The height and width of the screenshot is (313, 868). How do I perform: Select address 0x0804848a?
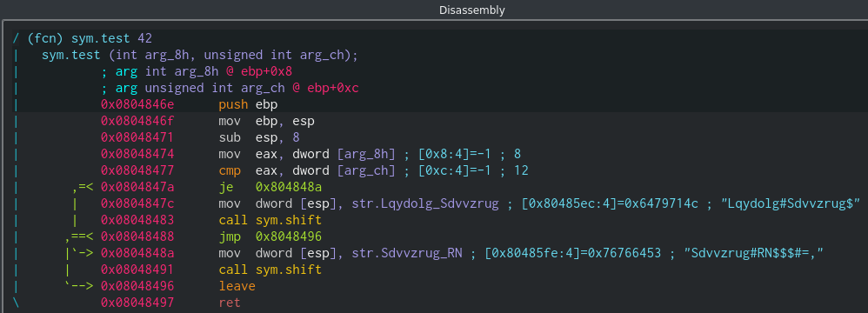click(x=137, y=253)
